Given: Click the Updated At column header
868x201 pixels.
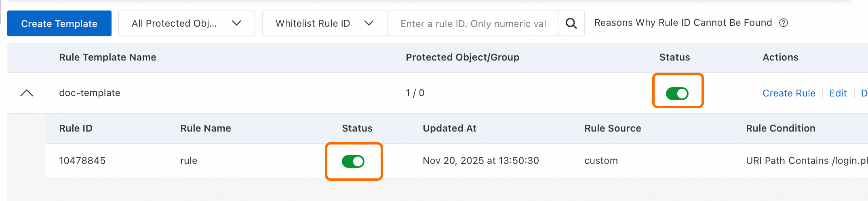Looking at the screenshot, I should [449, 128].
